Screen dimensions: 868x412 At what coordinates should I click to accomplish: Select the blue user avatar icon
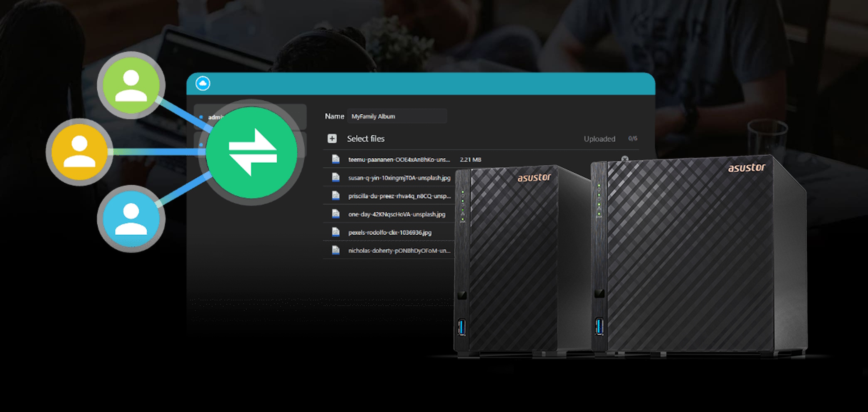131,218
